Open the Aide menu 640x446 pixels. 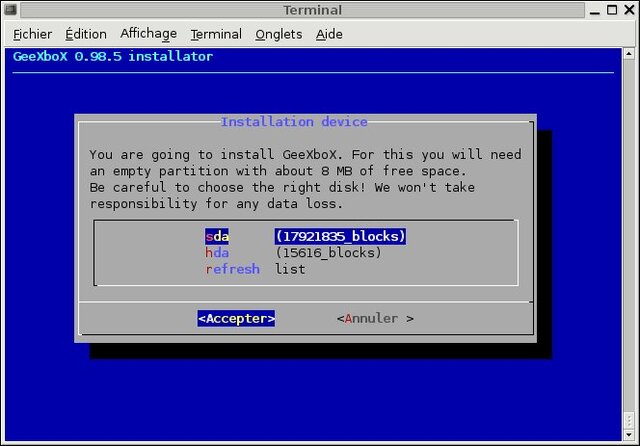click(329, 34)
